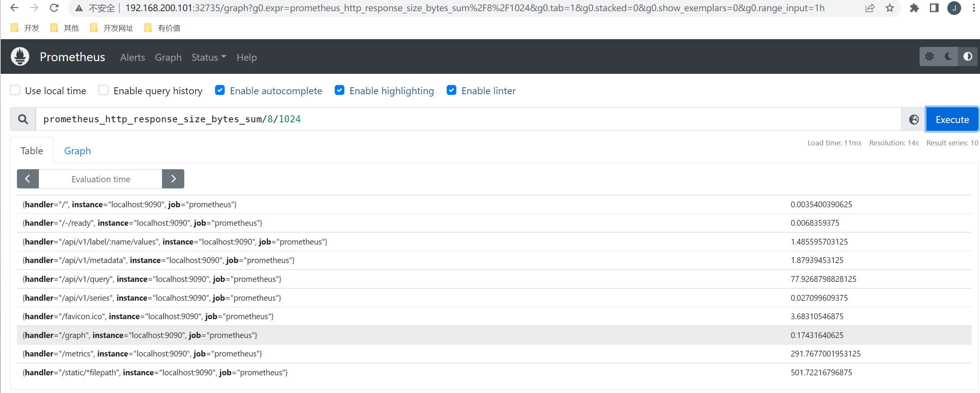980x393 pixels.
Task: Click the Load time: 11ms text
Action: coord(834,143)
